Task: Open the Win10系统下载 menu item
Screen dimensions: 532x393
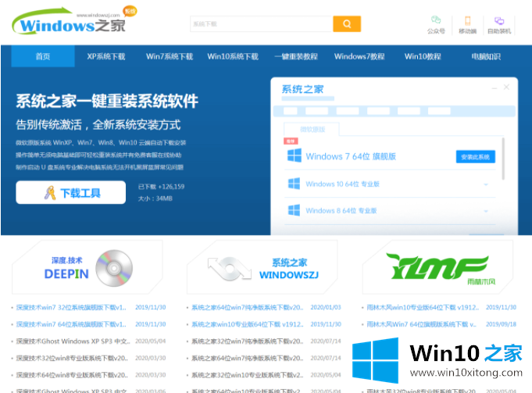Action: (233, 56)
